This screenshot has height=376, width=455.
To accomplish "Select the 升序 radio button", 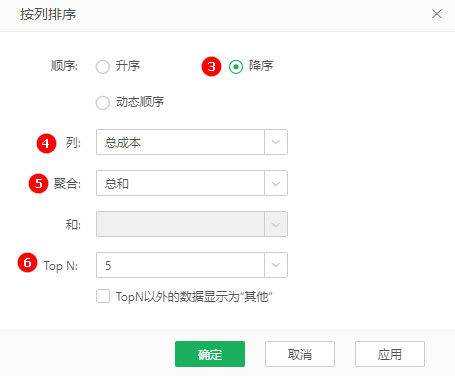I will (103, 67).
